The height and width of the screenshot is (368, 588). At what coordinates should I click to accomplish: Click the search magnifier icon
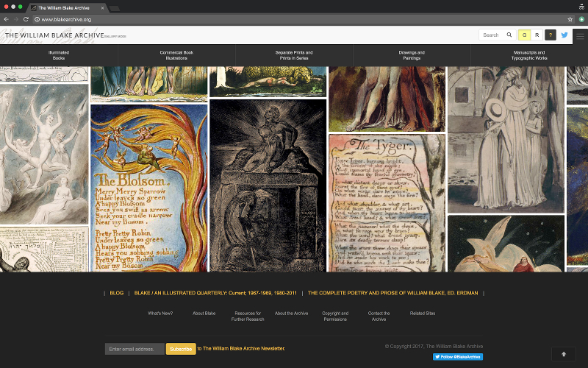(509, 35)
